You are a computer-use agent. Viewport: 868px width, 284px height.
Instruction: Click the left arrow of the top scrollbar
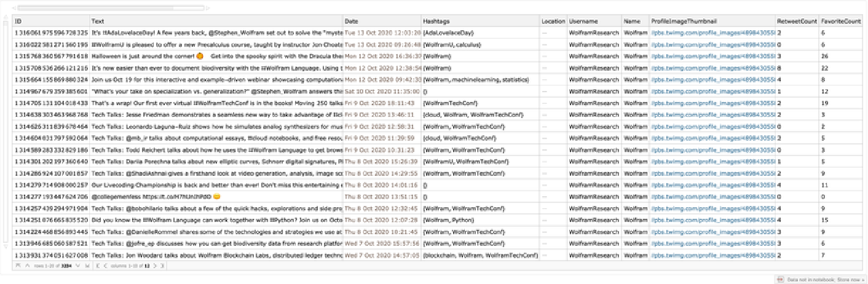tap(13, 8)
